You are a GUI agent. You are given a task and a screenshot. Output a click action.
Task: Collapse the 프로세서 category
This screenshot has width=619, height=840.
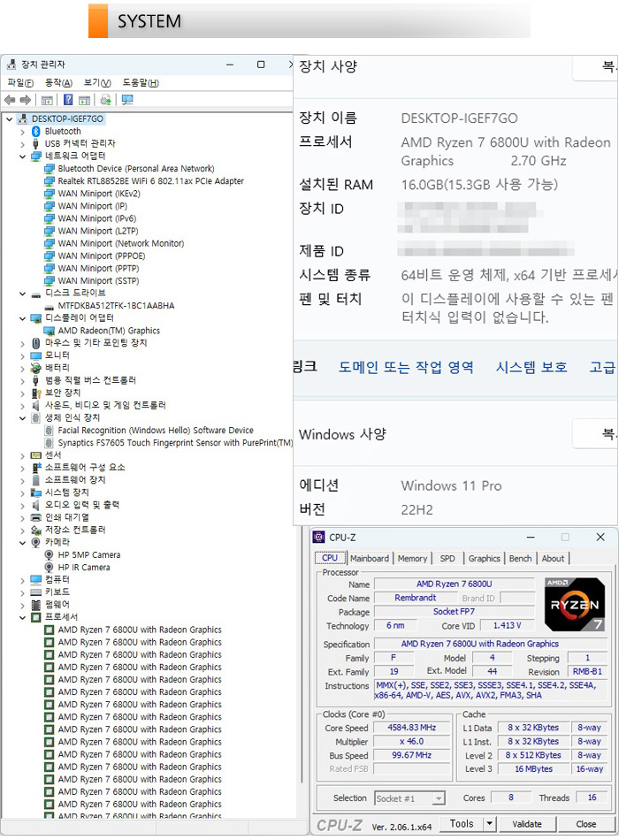[x=22, y=618]
